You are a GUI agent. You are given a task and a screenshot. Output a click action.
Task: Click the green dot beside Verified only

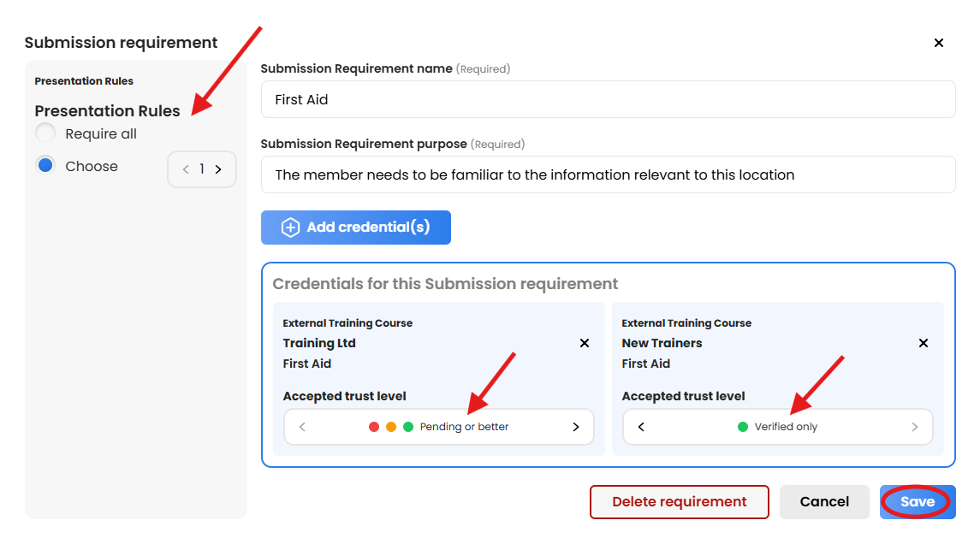(x=743, y=427)
